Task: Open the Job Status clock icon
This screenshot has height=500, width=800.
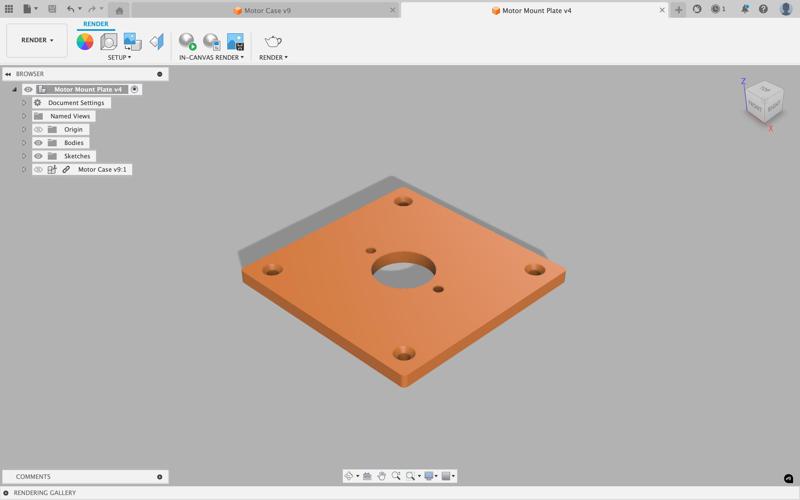Action: (716, 9)
